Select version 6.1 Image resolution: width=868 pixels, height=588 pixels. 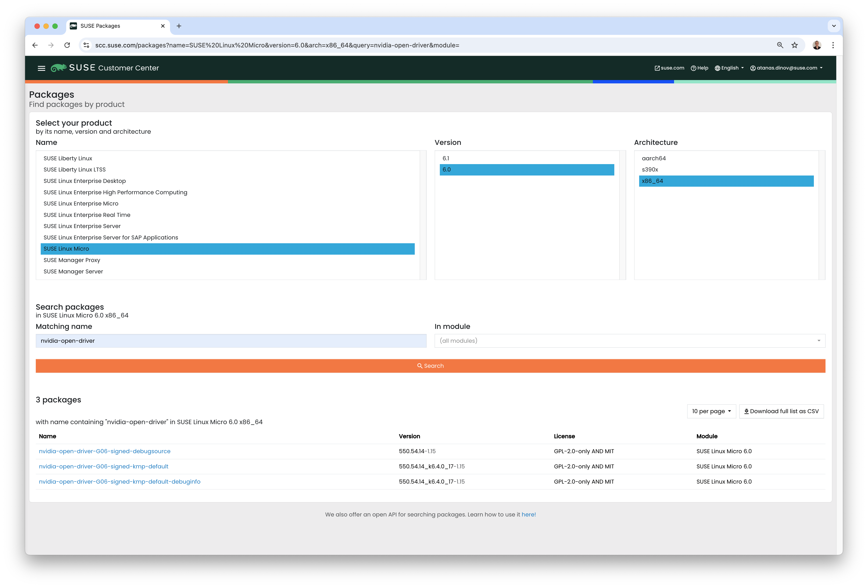(446, 158)
